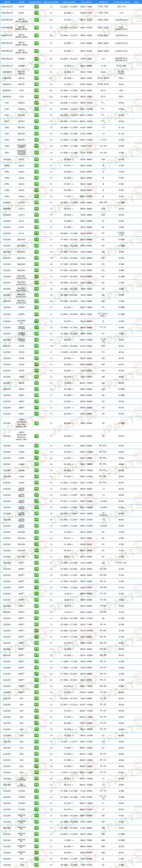Click fuel icon in Swift G10A, G10 row
The height and width of the screenshot is (868, 142).
click(36, 563)
